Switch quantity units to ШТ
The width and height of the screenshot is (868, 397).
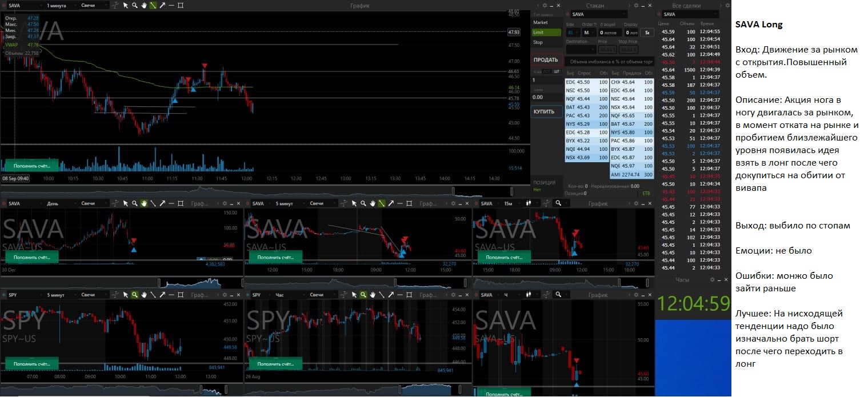pyautogui.click(x=557, y=71)
